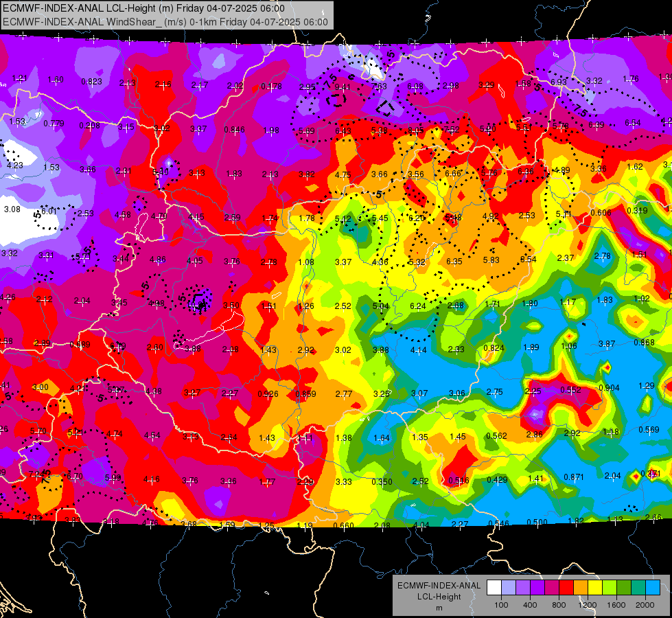The image size is (672, 618).
Task: Click the dark green swatch right of 1600
Action: point(623,587)
